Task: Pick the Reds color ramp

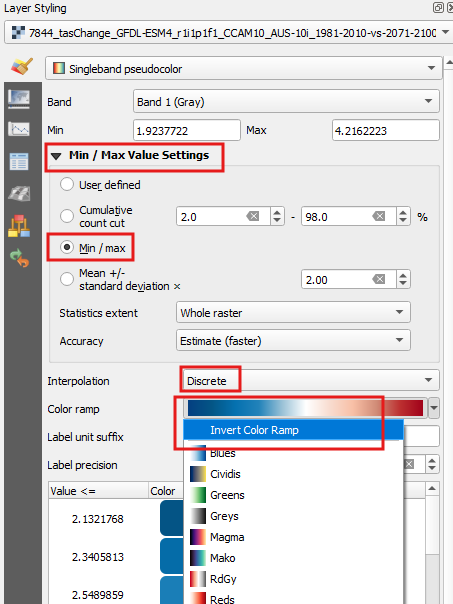Action: (x=293, y=598)
